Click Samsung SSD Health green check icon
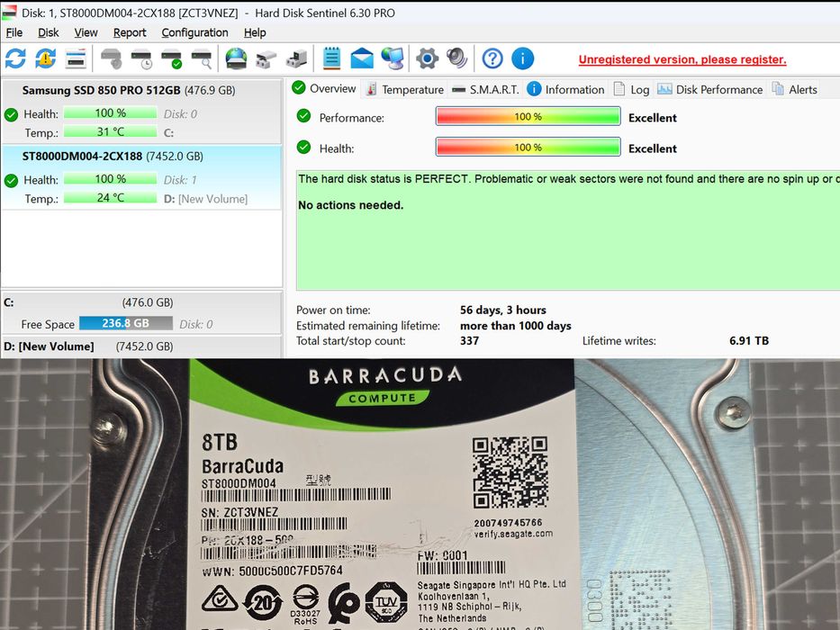The width and height of the screenshot is (840, 630). (11, 114)
